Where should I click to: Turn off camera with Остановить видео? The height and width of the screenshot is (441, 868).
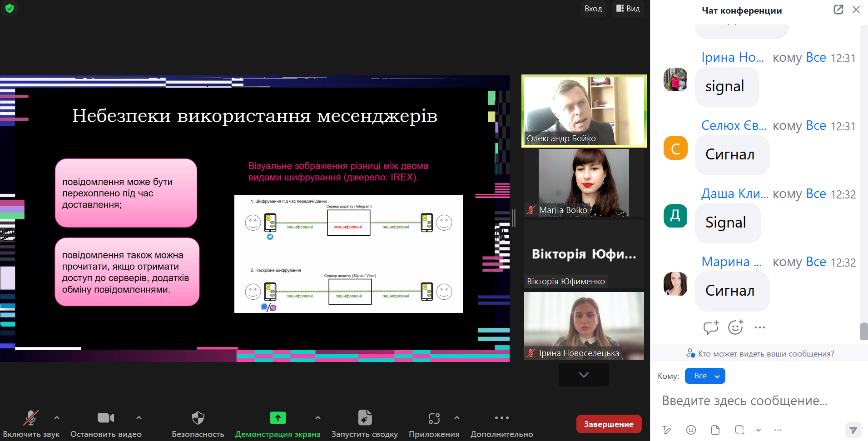coord(106,418)
